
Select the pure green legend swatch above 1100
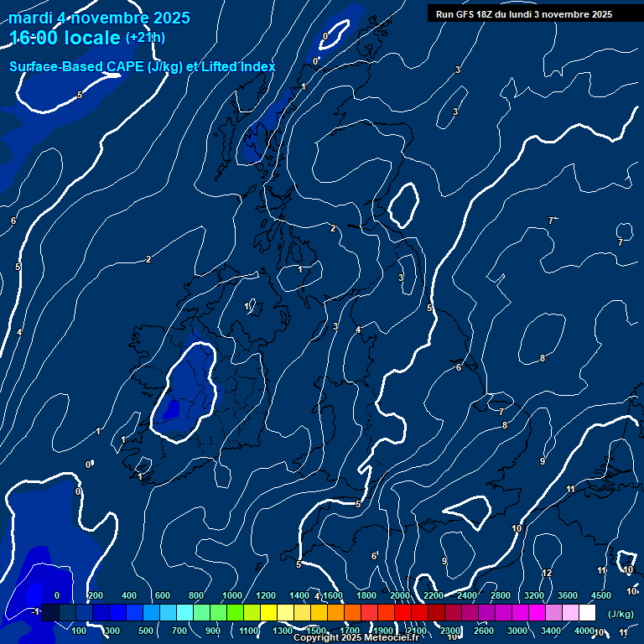[235, 612]
